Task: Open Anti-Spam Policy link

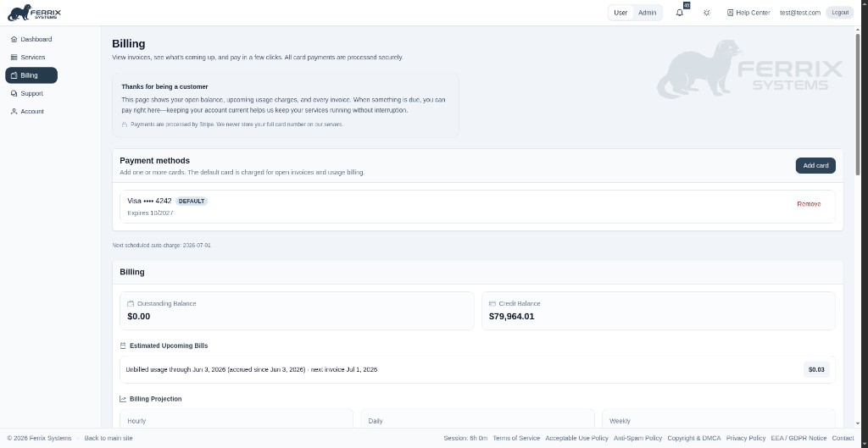Action: pyautogui.click(x=637, y=438)
